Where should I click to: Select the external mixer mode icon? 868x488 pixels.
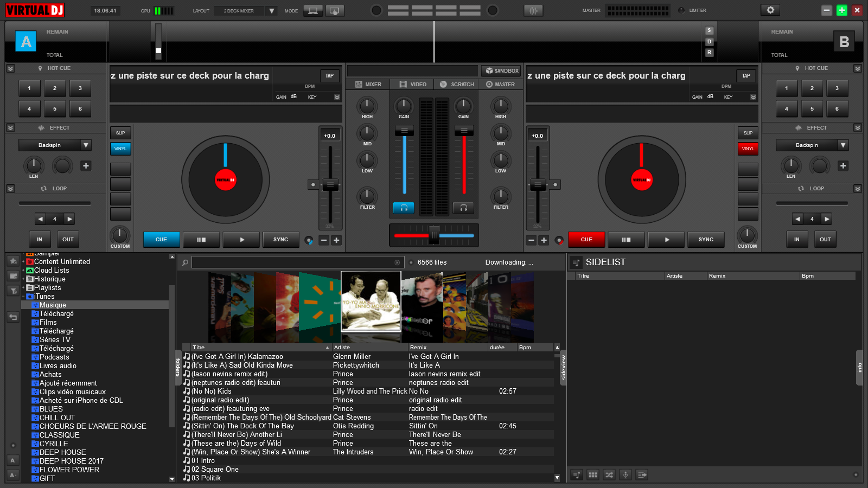335,10
